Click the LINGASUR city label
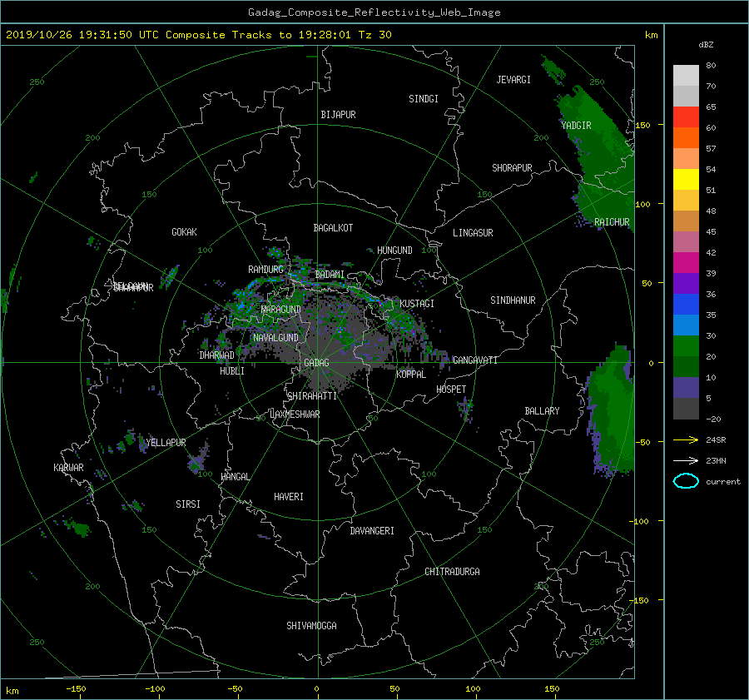The image size is (749, 700). [x=473, y=233]
